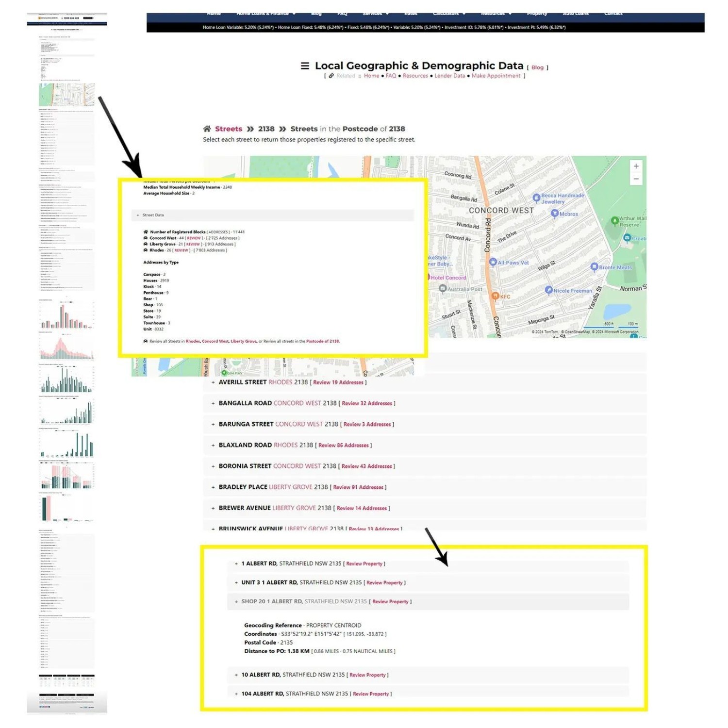Expand the 10 ALBERT RD property row
The width and height of the screenshot is (728, 728).
tap(236, 675)
